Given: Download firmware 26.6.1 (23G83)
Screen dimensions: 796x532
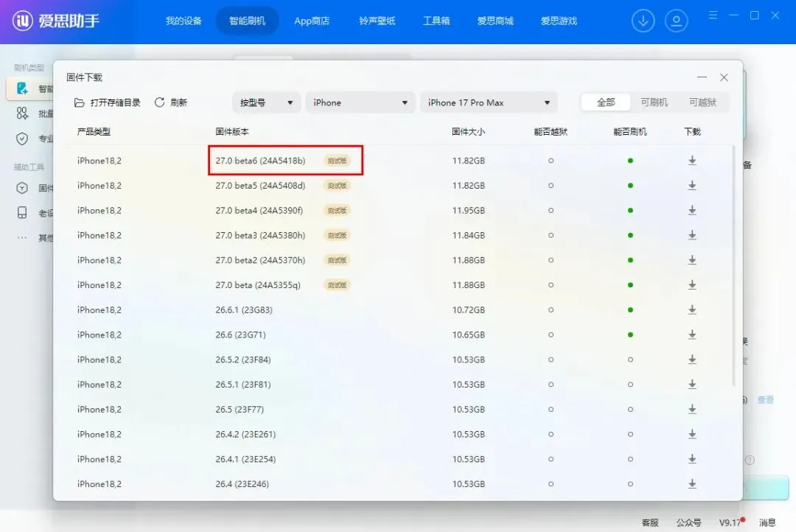Looking at the screenshot, I should [x=692, y=309].
